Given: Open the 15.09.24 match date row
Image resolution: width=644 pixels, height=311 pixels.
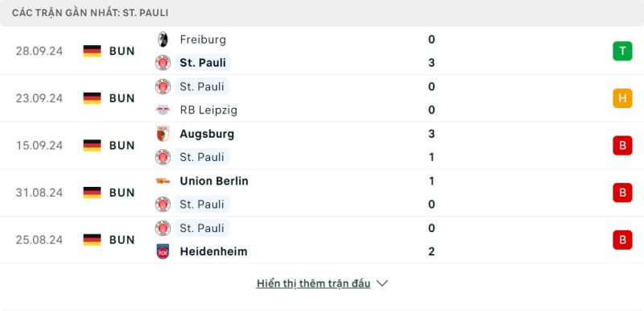Looking at the screenshot, I should pos(322,146).
